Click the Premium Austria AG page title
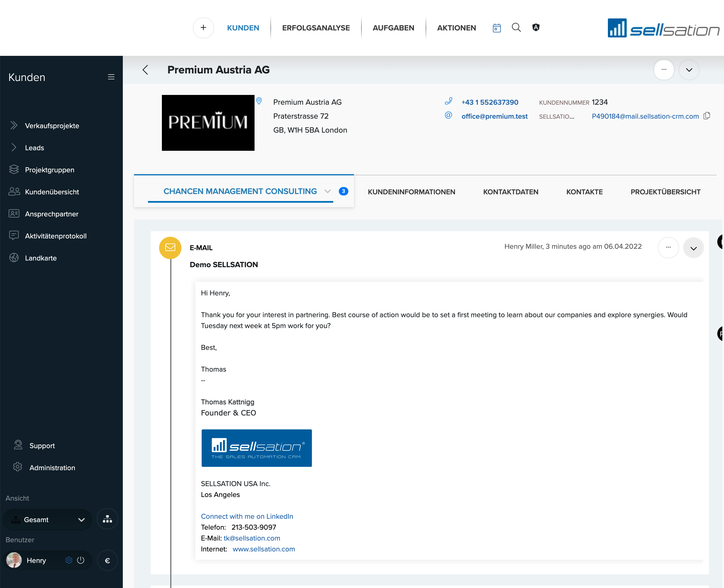Image resolution: width=724 pixels, height=588 pixels. click(x=219, y=70)
